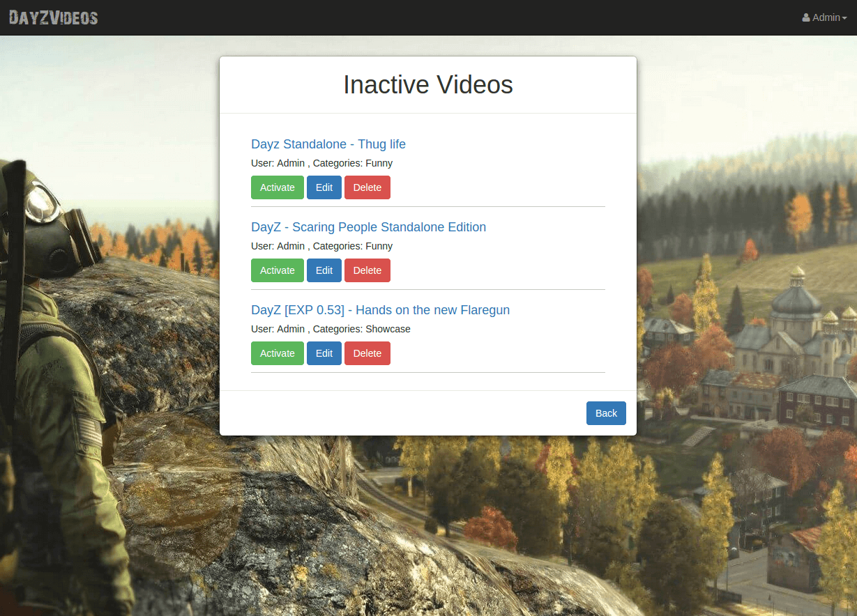Click the Inactive Videos heading
Screen dimensions: 857x616
(428, 85)
